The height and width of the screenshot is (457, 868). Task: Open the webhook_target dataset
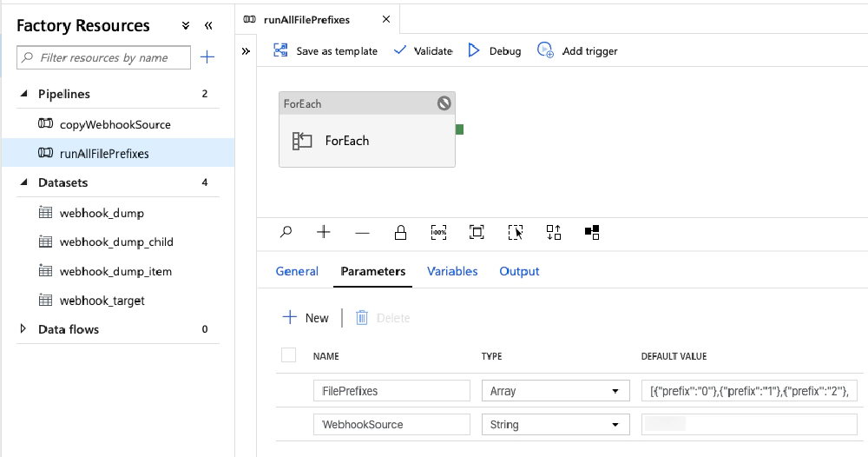(x=102, y=301)
